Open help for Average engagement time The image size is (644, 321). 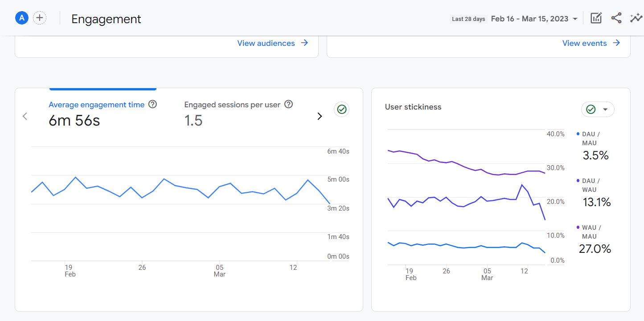[152, 105]
